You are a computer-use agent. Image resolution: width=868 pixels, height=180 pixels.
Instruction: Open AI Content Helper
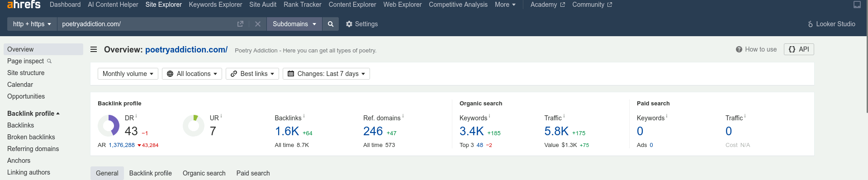pyautogui.click(x=113, y=5)
